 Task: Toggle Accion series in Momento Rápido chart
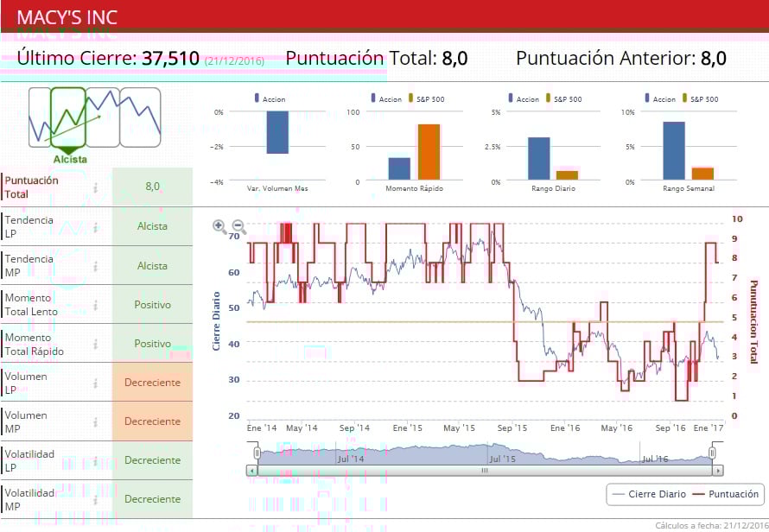(386, 98)
